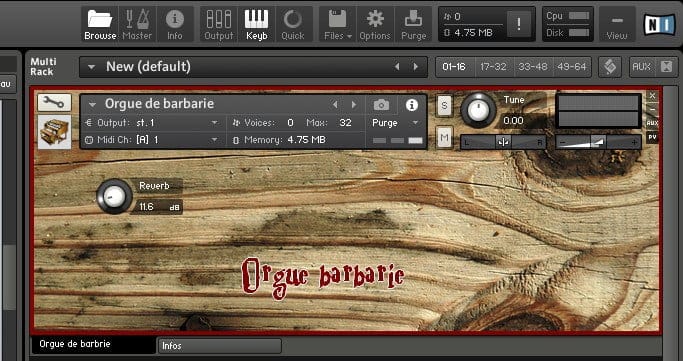Click the Native Instruments NI logo
Viewport: 683px width, 361px height.
(659, 24)
